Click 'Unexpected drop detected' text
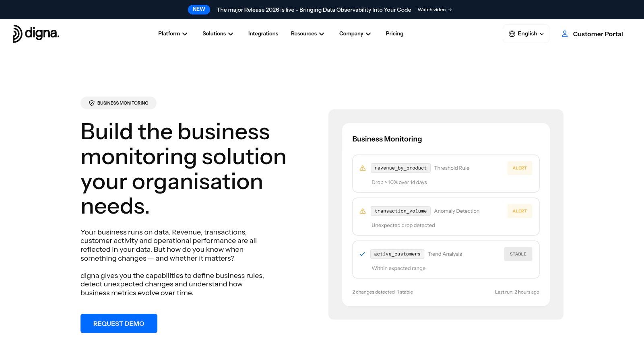Image resolution: width=644 pixels, height=362 pixels. coord(403,226)
